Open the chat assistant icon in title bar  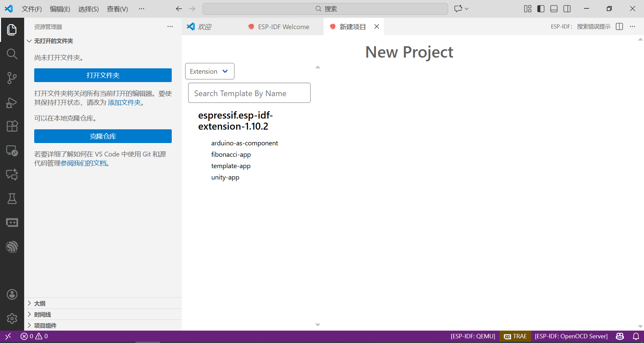(458, 9)
